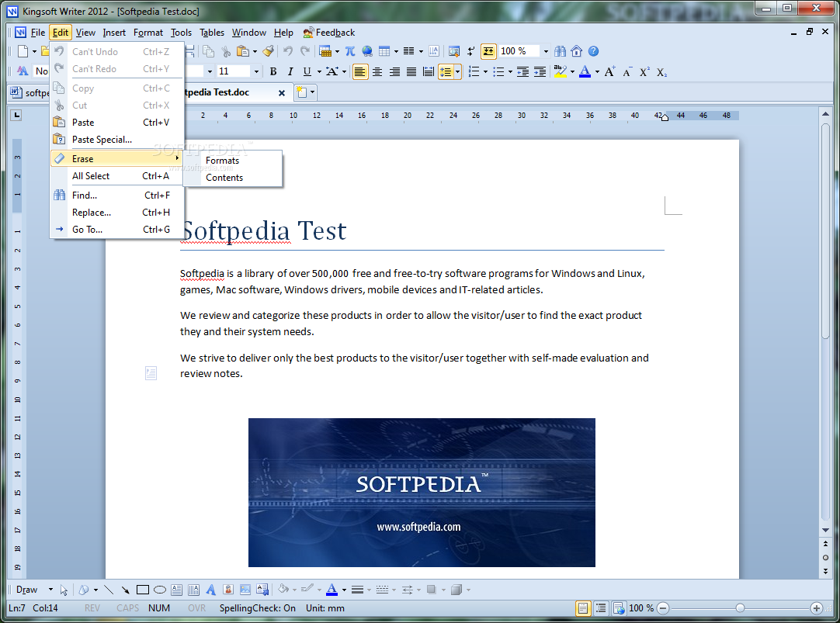Open the Format menu
This screenshot has height=623, width=840.
click(148, 33)
